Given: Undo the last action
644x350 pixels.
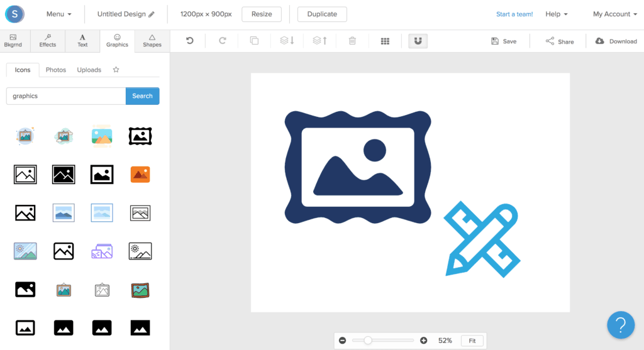Looking at the screenshot, I should 189,41.
